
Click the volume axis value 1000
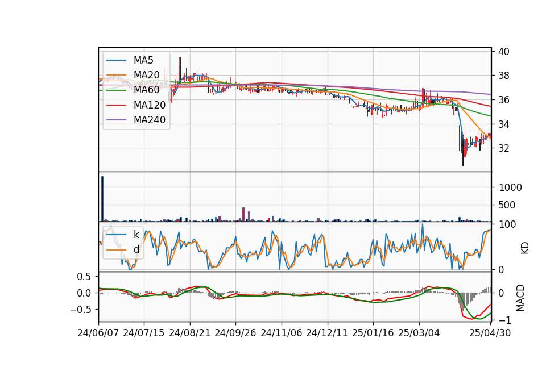511,188
